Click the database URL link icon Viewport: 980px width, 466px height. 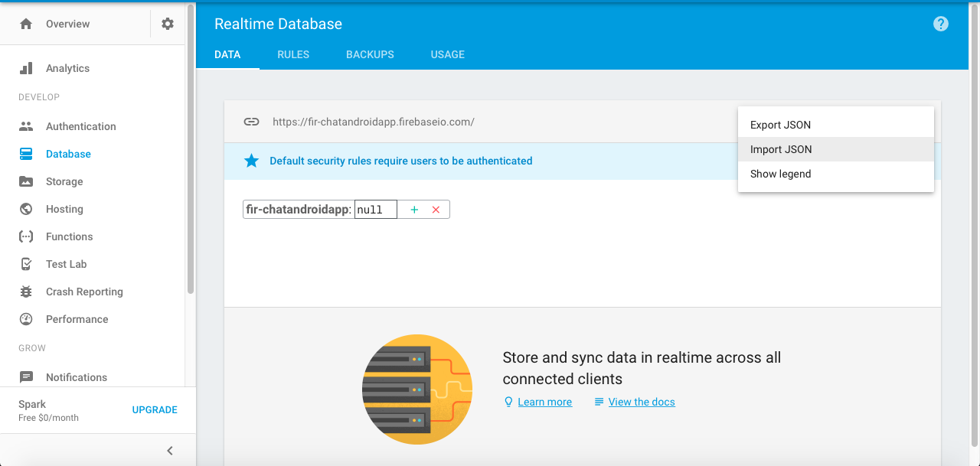[x=251, y=122]
